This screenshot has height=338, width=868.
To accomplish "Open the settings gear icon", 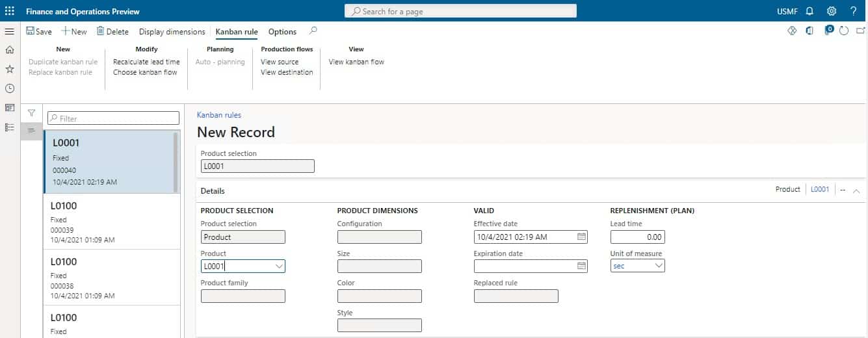I will 831,11.
